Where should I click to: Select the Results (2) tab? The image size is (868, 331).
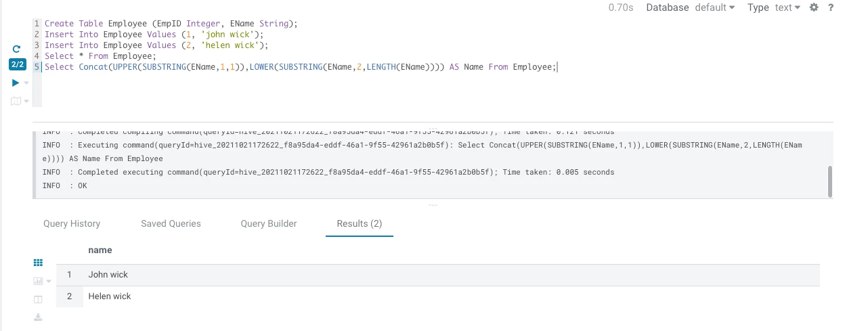pyautogui.click(x=360, y=223)
